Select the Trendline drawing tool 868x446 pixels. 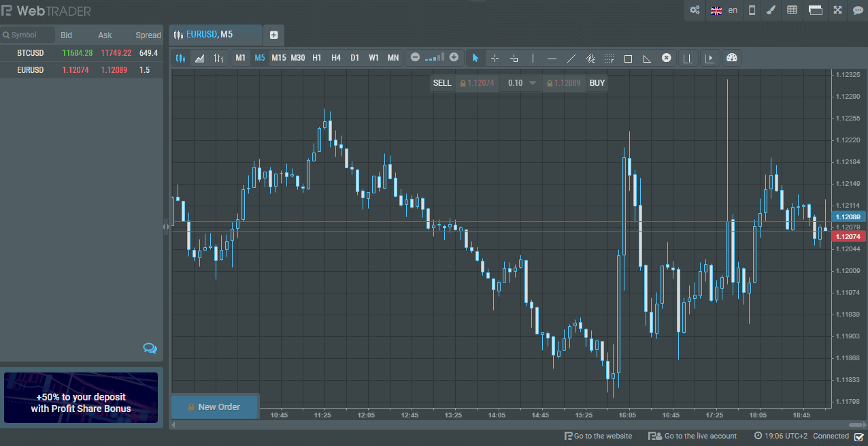coord(571,58)
